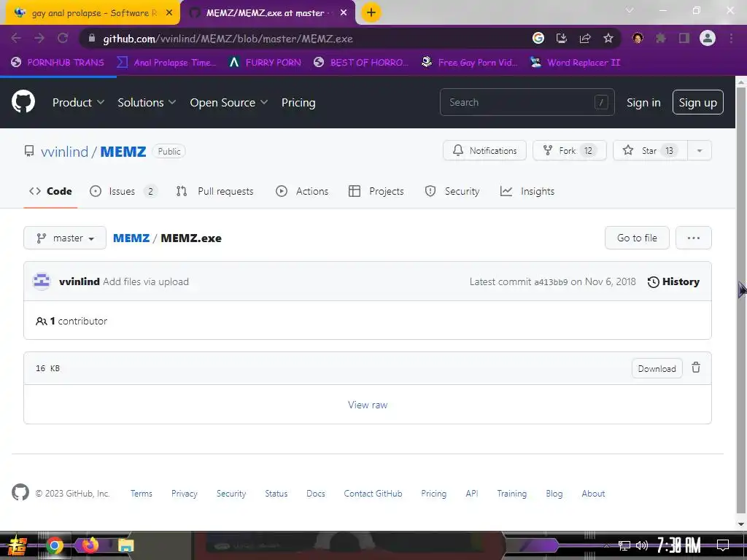Focus the GitHub search field
This screenshot has width=747, height=560.
pyautogui.click(x=527, y=102)
